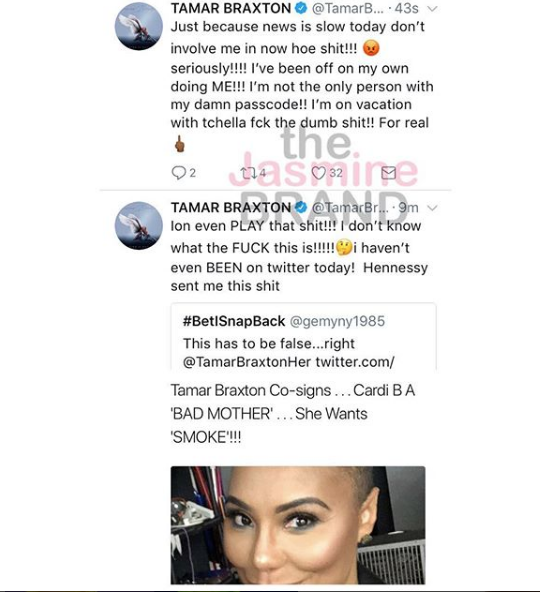
Task: Open @TamarBraxtonHer mention in quoted tweet
Action: click(247, 362)
